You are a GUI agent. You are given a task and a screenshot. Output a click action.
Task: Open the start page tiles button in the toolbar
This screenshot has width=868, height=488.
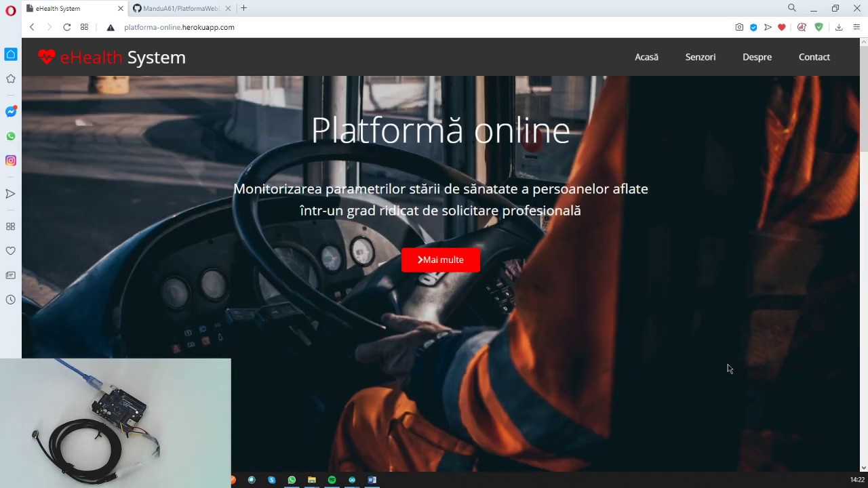pos(84,27)
